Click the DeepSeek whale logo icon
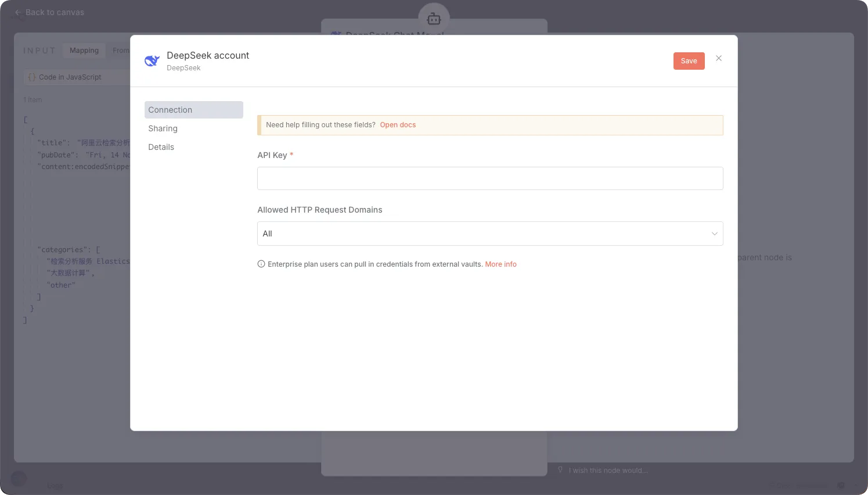 pyautogui.click(x=152, y=61)
